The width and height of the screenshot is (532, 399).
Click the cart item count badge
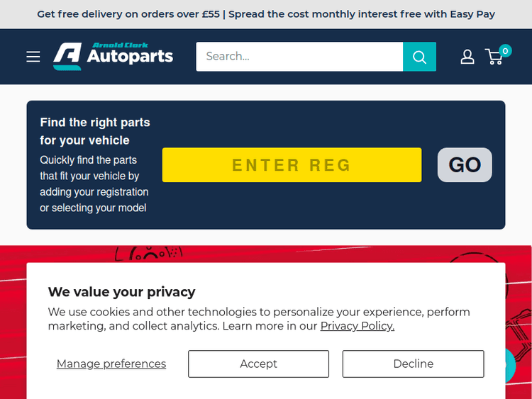point(505,50)
